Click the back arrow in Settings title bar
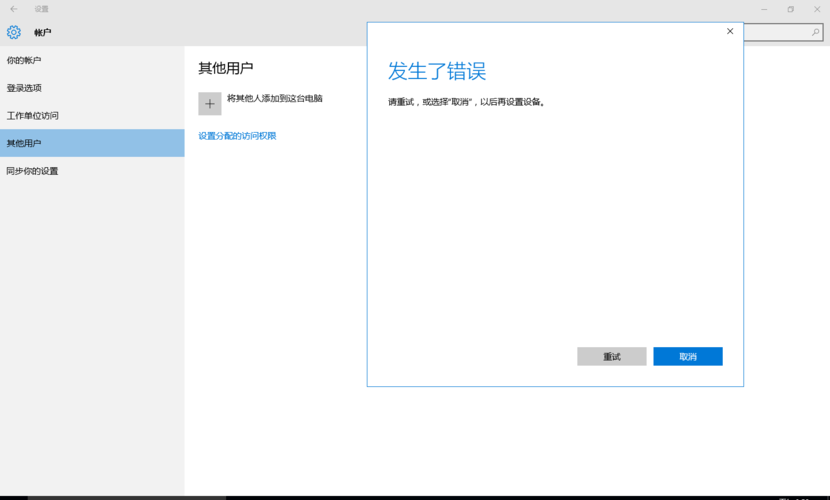This screenshot has width=830, height=500. (x=14, y=9)
